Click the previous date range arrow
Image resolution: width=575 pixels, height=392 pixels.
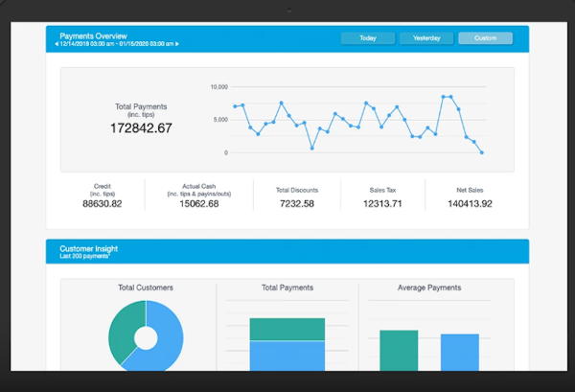coord(56,44)
